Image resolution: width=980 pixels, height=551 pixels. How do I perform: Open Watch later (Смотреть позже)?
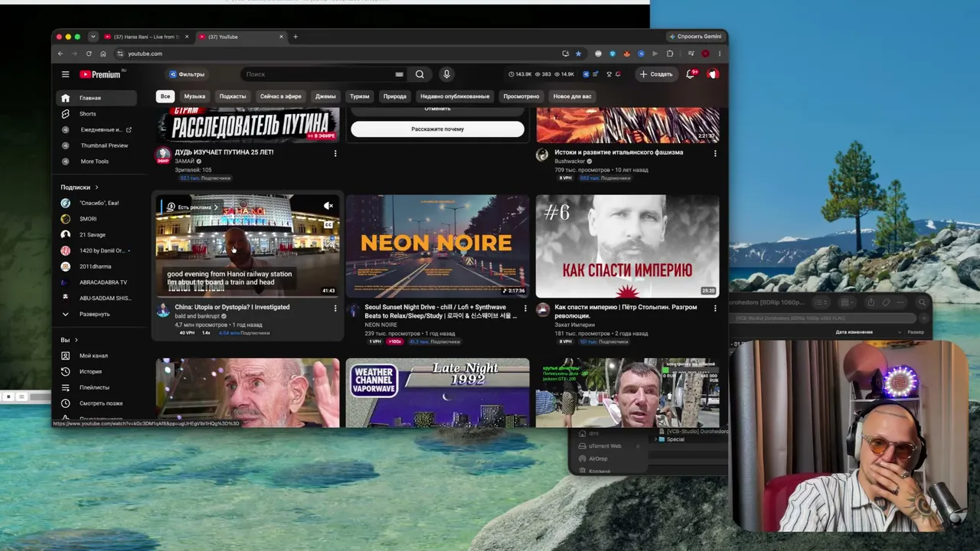pos(99,403)
